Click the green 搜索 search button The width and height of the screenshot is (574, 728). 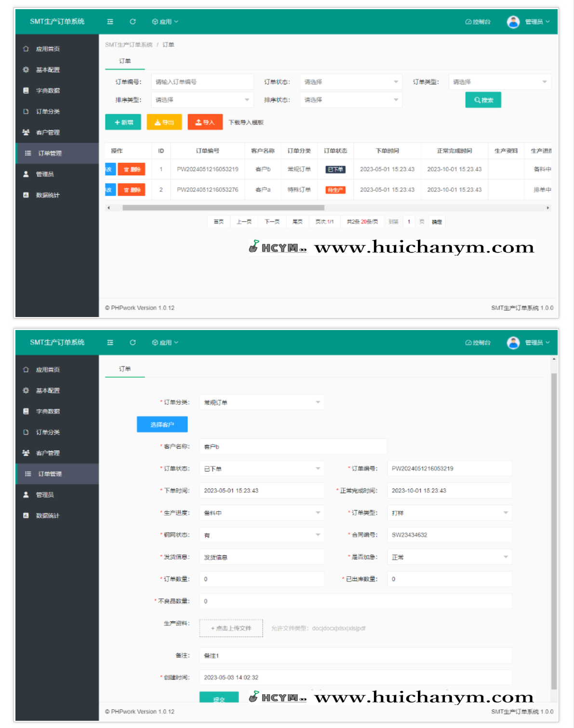coord(483,100)
